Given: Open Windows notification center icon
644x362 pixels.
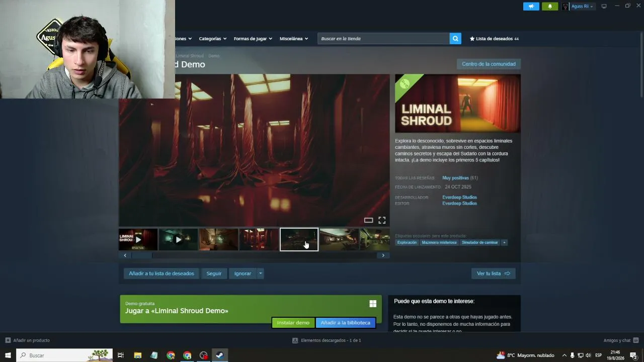Looking at the screenshot, I should coord(633,355).
